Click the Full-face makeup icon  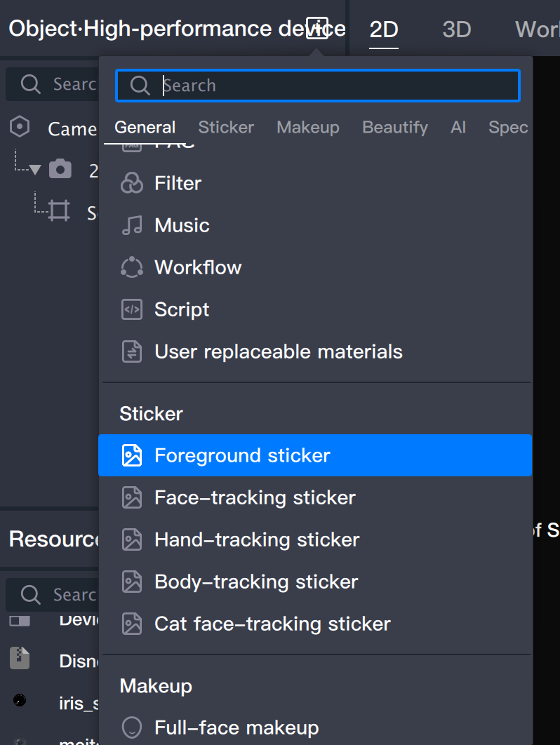point(132,727)
